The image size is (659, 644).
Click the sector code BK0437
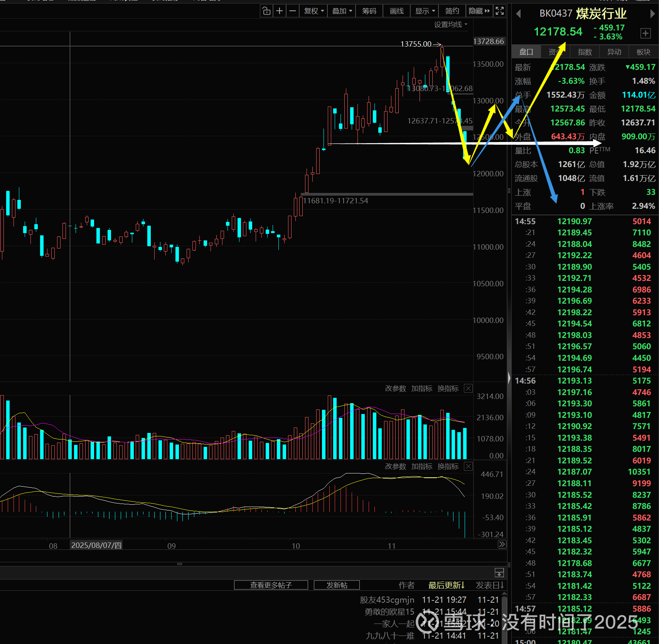pyautogui.click(x=556, y=14)
